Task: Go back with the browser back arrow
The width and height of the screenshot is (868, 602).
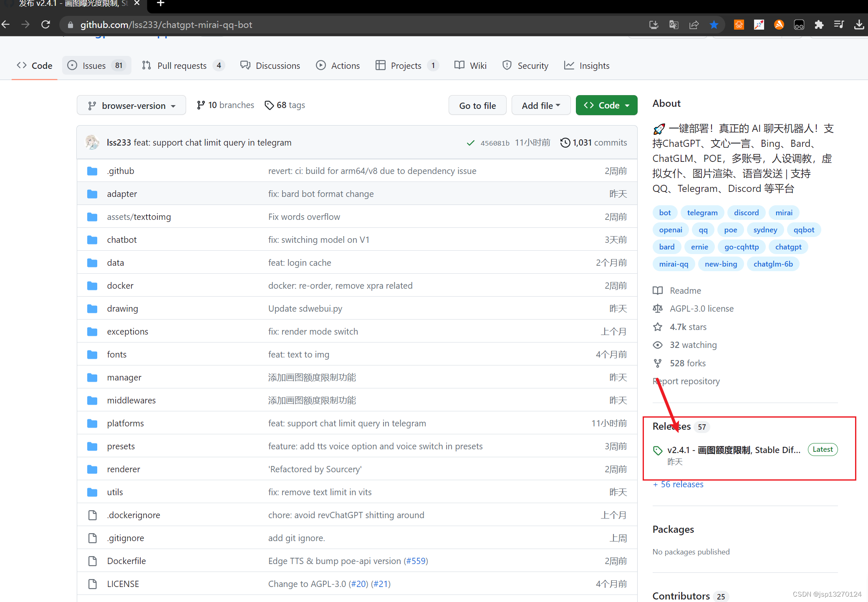Action: (x=5, y=25)
